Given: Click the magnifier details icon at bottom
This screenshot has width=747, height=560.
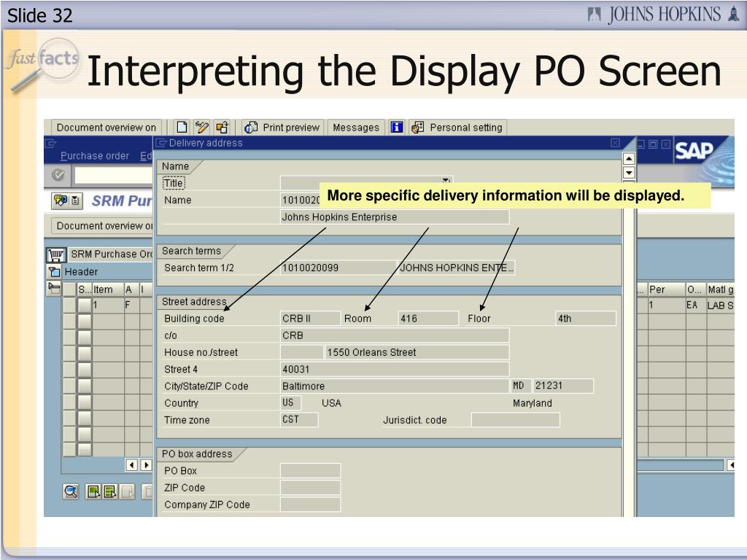Looking at the screenshot, I should (x=71, y=491).
